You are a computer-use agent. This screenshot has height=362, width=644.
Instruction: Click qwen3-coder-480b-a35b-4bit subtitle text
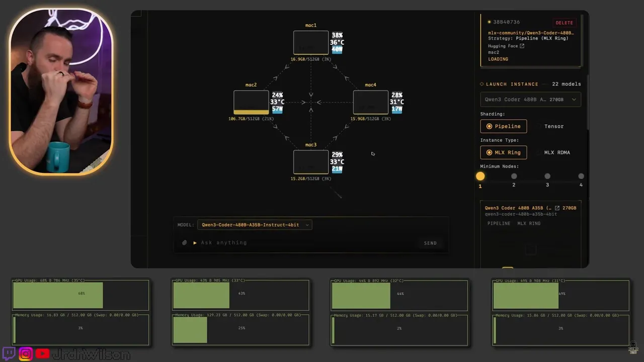[x=521, y=214]
